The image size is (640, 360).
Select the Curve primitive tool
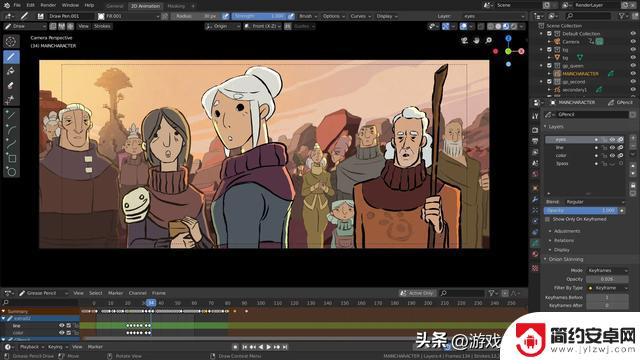click(x=11, y=144)
